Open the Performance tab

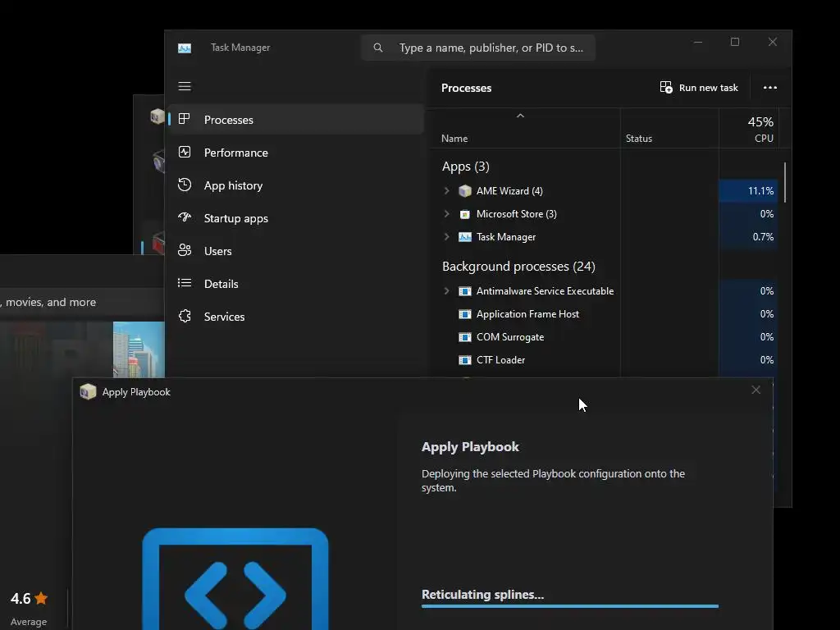tap(295, 153)
